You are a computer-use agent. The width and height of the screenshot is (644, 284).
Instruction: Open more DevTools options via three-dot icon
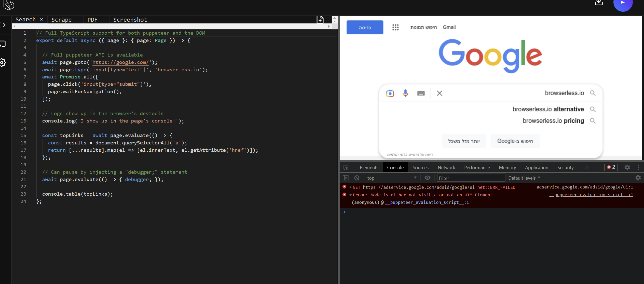pyautogui.click(x=639, y=167)
